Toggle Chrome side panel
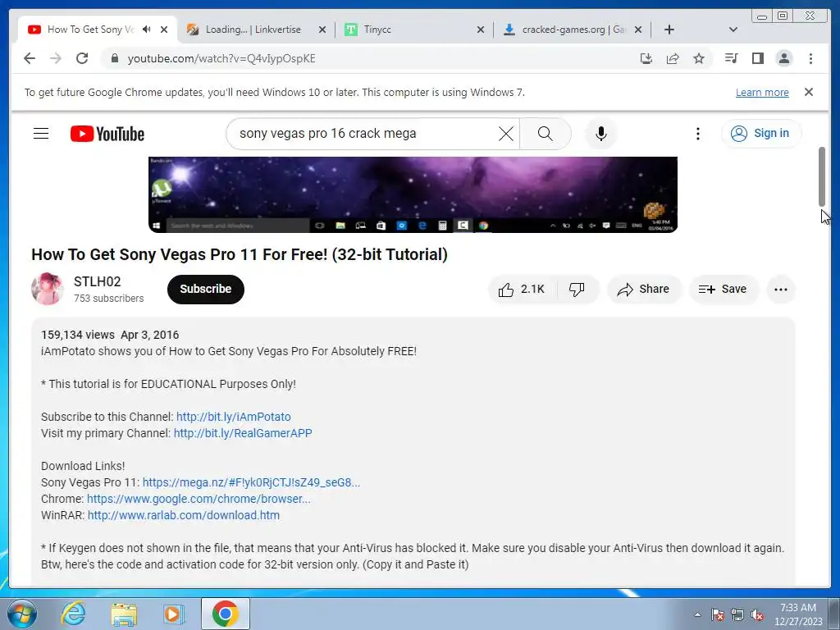The width and height of the screenshot is (840, 630). pos(757,58)
